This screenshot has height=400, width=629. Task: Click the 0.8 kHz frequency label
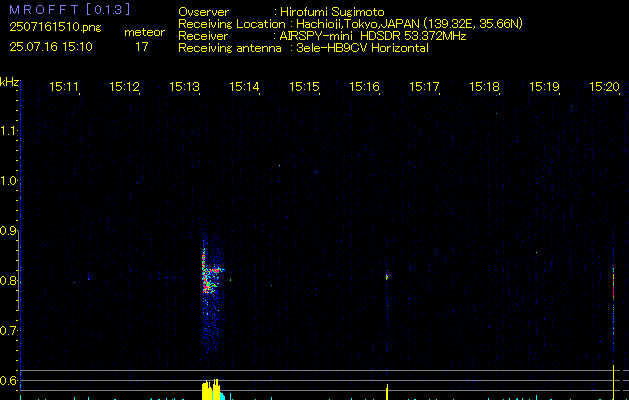[x=9, y=281]
